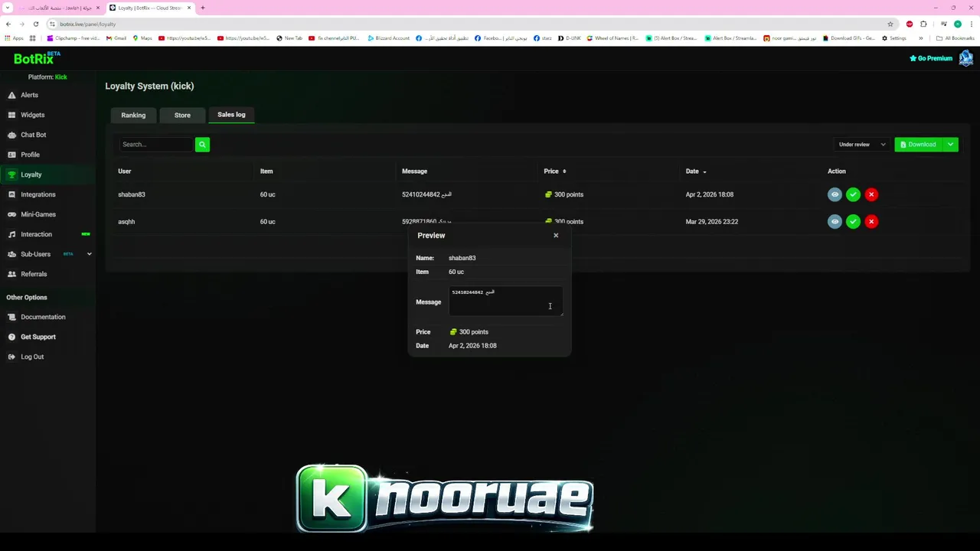Sort the table by Price
Screen dimensions: 980x551
(555, 171)
